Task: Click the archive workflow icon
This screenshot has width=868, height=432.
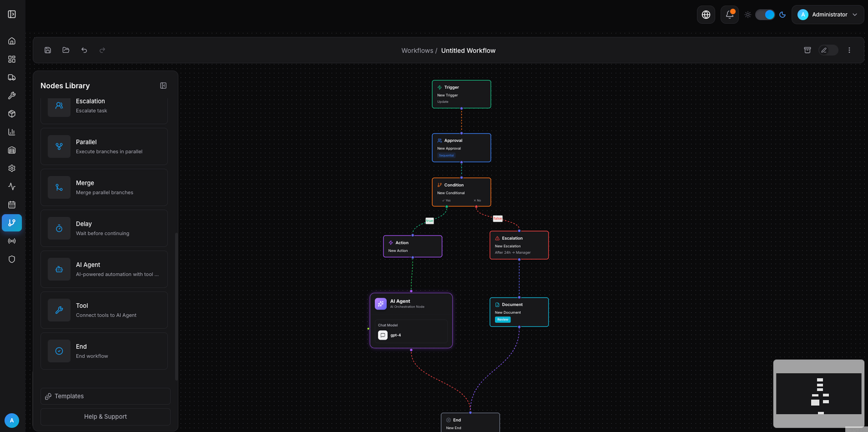Action: tap(807, 50)
